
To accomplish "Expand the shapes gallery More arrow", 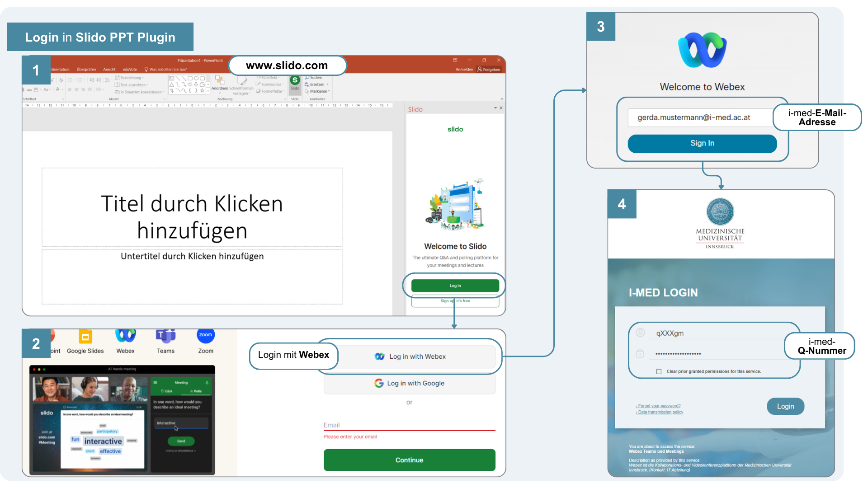I will (208, 91).
